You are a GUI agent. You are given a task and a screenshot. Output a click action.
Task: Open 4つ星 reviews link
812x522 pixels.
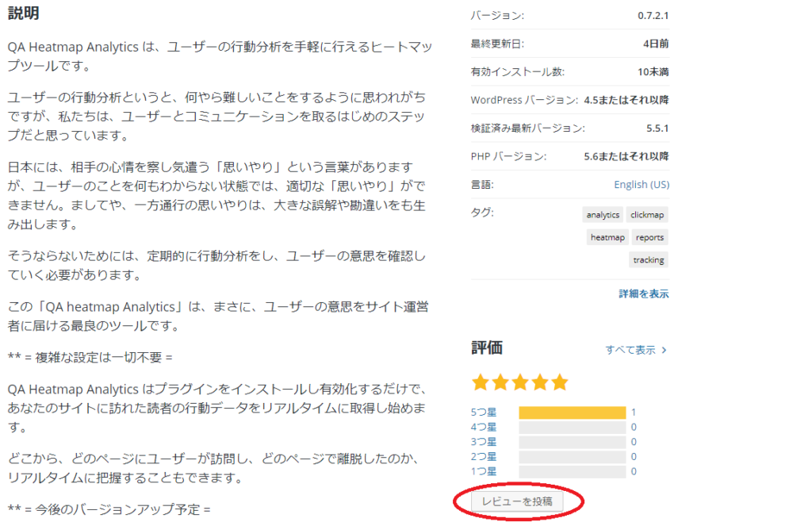(484, 428)
